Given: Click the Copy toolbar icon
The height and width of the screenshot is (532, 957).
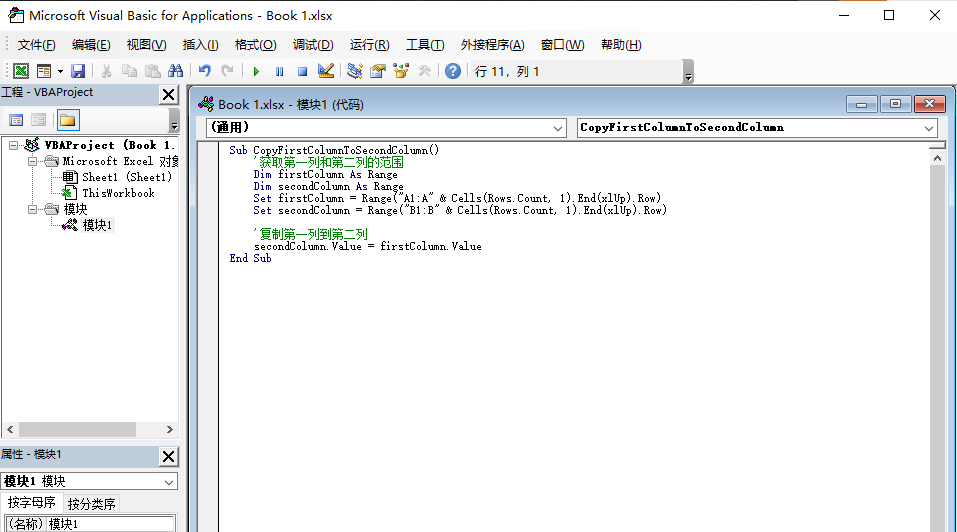Looking at the screenshot, I should [129, 71].
